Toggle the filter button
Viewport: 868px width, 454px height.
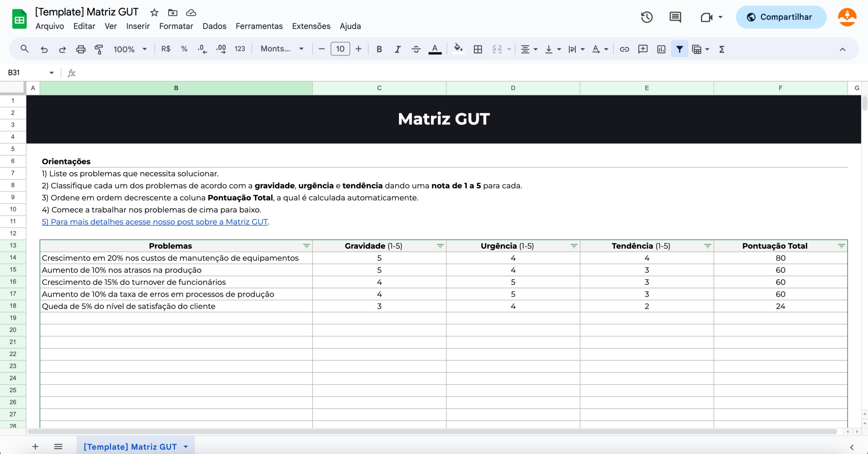pos(679,49)
